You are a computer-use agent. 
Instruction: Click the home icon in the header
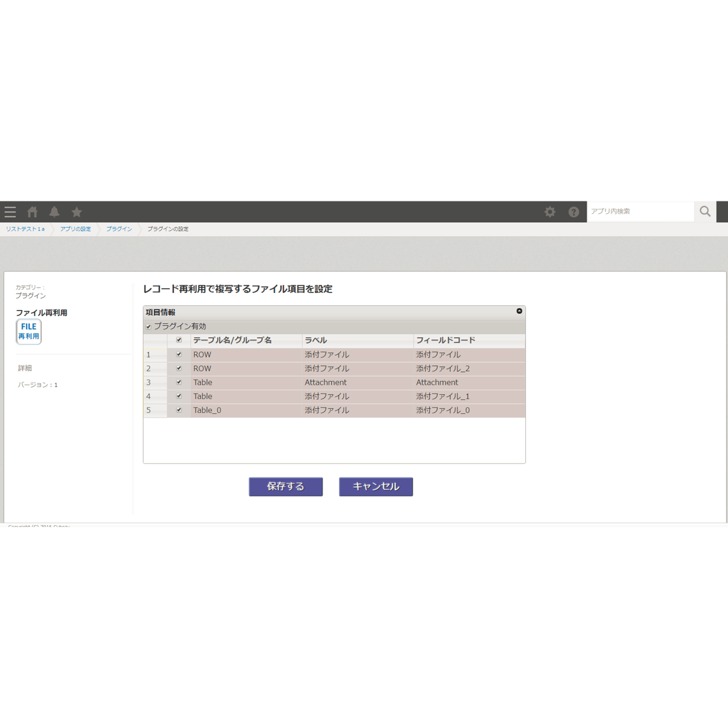[32, 212]
